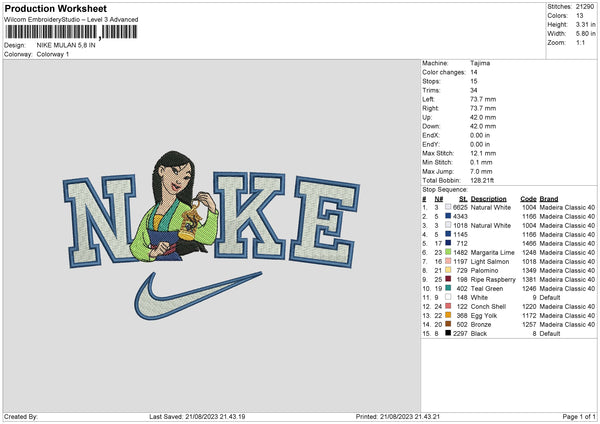Click the 'Brand' column header
Viewport: 600px width, 424px height.
coord(549,199)
